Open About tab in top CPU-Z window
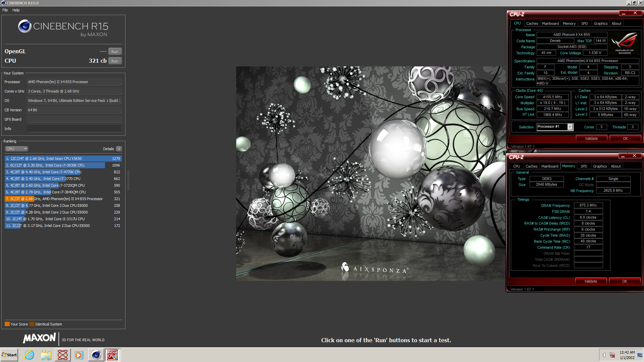The width and height of the screenshot is (644, 362). pos(616,23)
